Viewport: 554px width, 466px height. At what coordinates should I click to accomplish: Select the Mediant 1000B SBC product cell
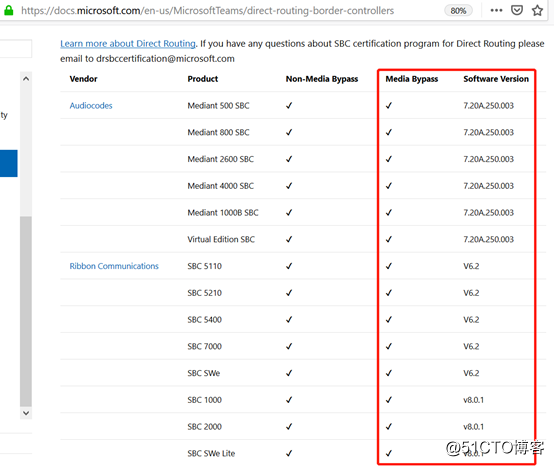223,213
